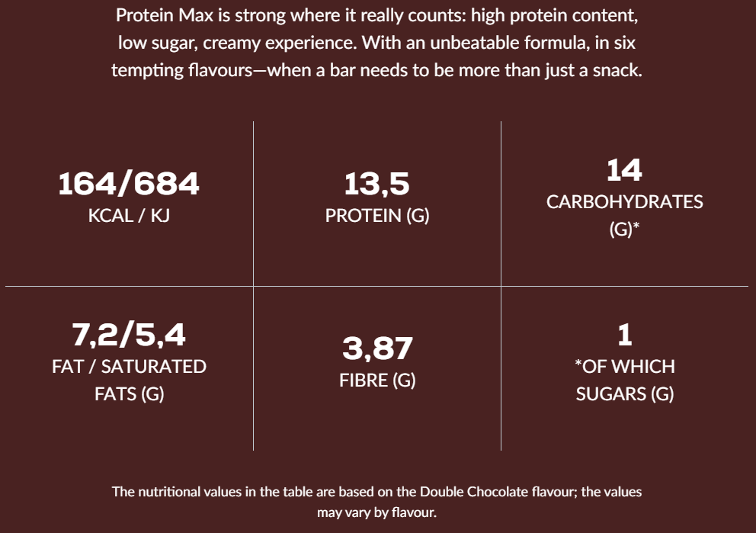Select the FAT / SATURATED FATS (G) label
Viewport: 756px width, 533px height.
[129, 380]
